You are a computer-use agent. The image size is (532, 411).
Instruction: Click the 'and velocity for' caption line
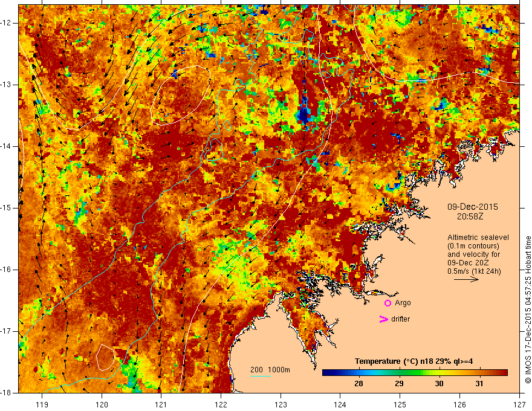point(473,254)
